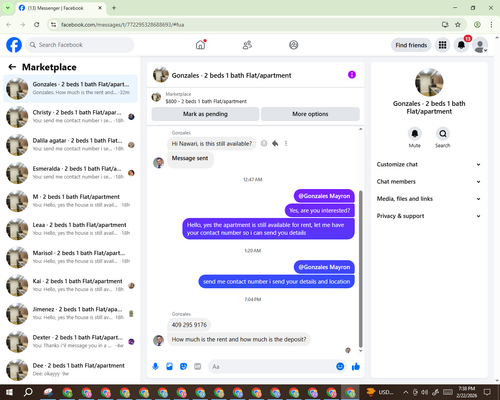Send a thumbs up like

[x=356, y=367]
